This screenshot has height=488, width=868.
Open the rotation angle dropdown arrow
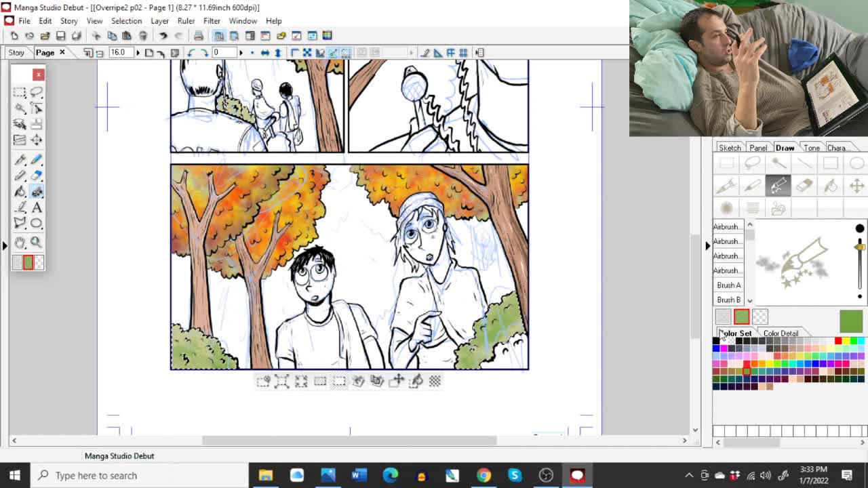241,53
